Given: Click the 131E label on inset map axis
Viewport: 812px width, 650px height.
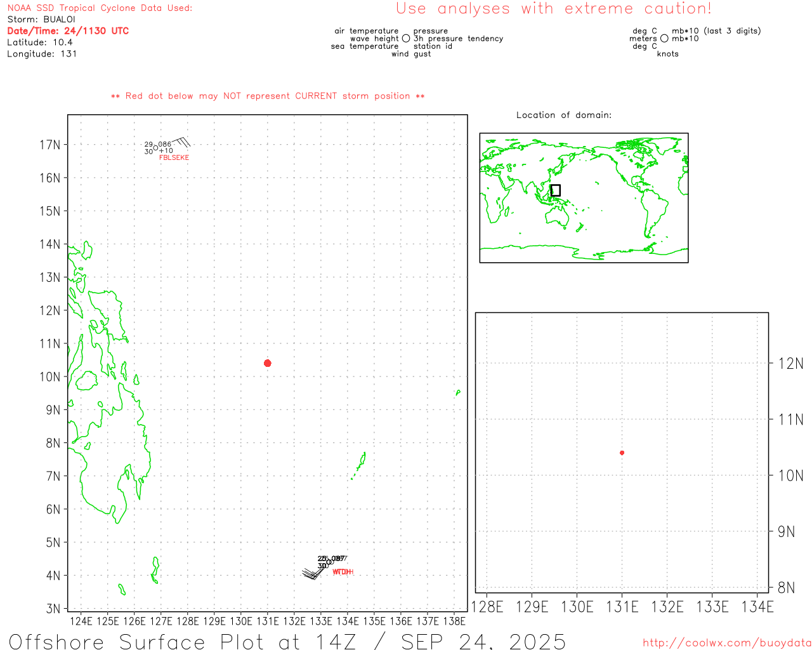Looking at the screenshot, I should point(622,607).
